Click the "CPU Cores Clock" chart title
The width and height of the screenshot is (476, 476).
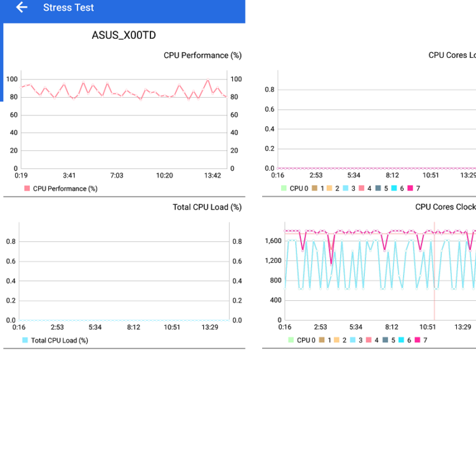pyautogui.click(x=445, y=207)
